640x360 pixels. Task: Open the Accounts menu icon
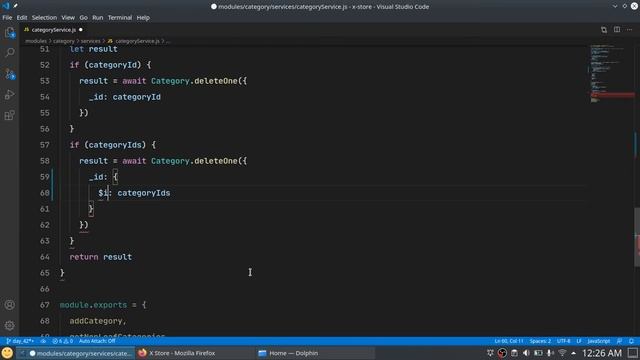(x=10, y=305)
